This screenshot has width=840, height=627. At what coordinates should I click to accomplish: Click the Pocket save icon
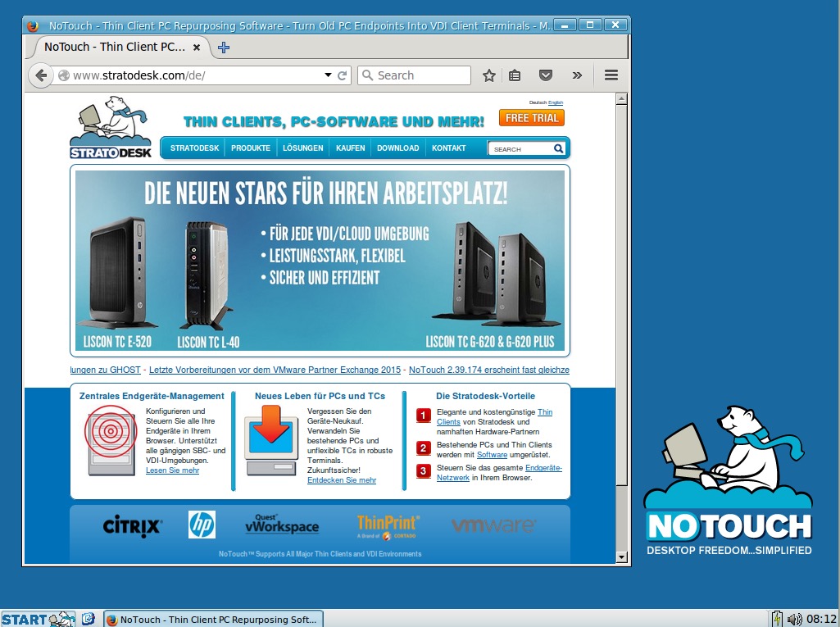tap(546, 75)
